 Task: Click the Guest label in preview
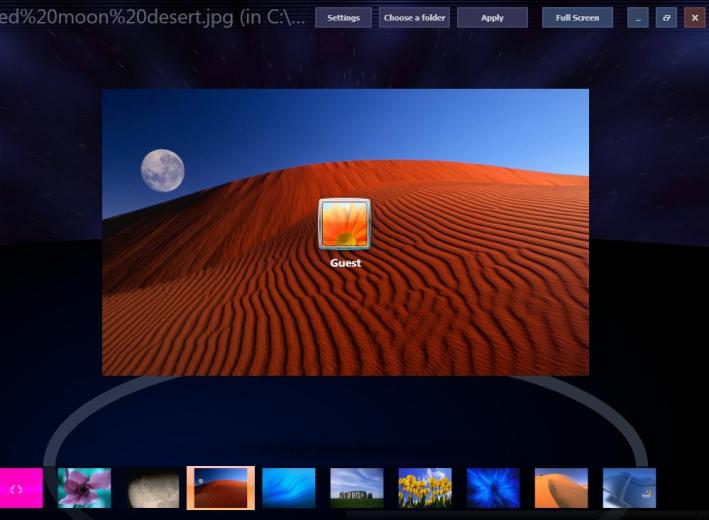[345, 263]
